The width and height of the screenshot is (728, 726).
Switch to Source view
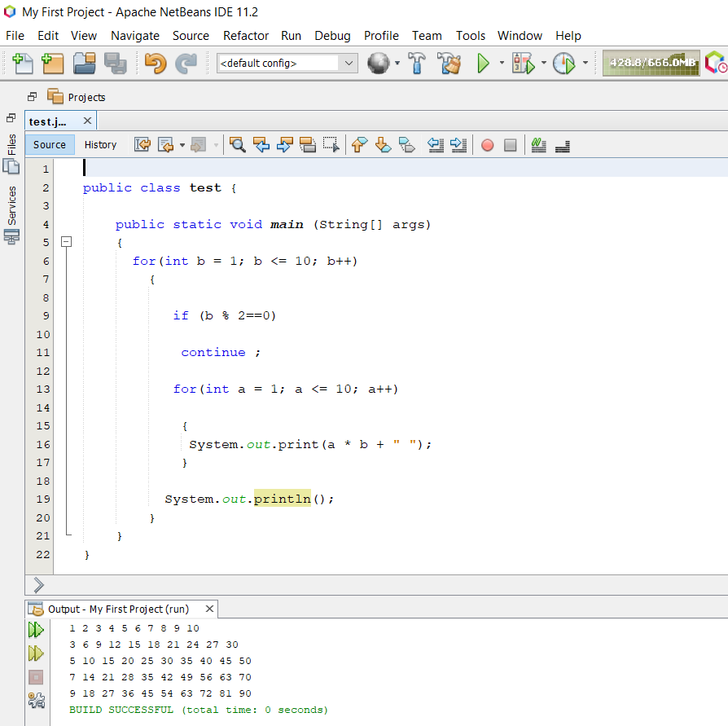[x=49, y=145]
